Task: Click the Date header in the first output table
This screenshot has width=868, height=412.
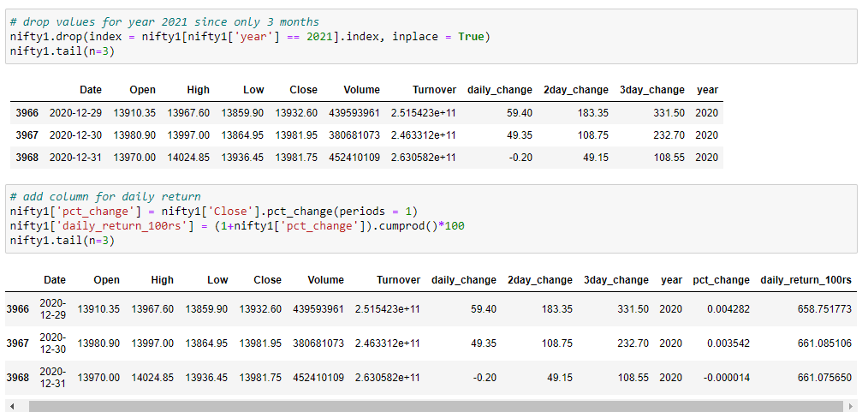Action: (x=91, y=90)
